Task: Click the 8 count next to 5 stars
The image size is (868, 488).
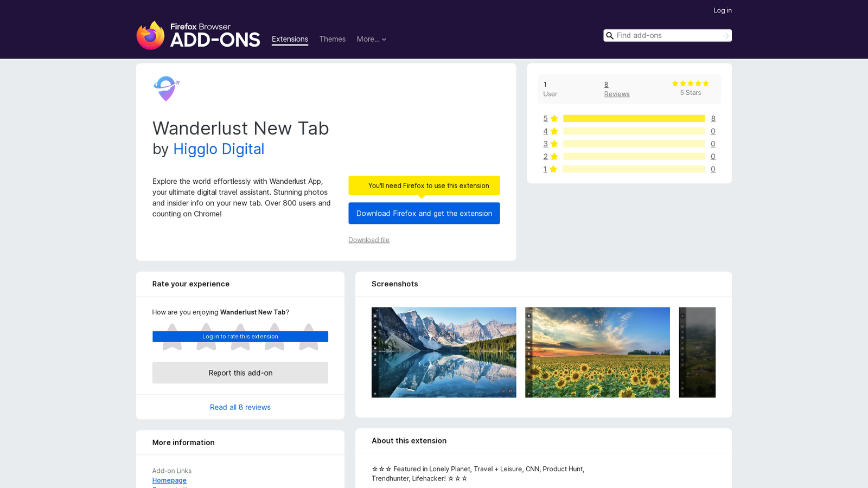Action: pos(713,118)
